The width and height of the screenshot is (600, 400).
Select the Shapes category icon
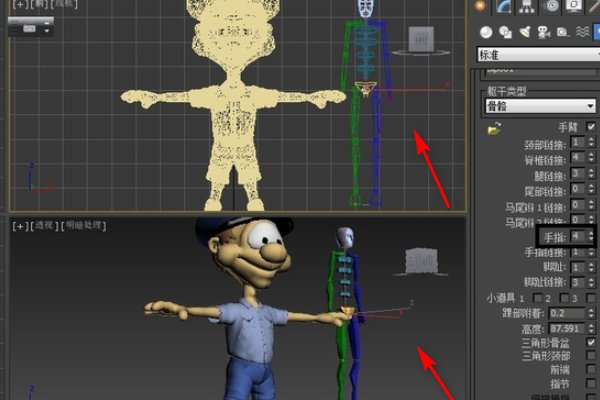click(505, 32)
